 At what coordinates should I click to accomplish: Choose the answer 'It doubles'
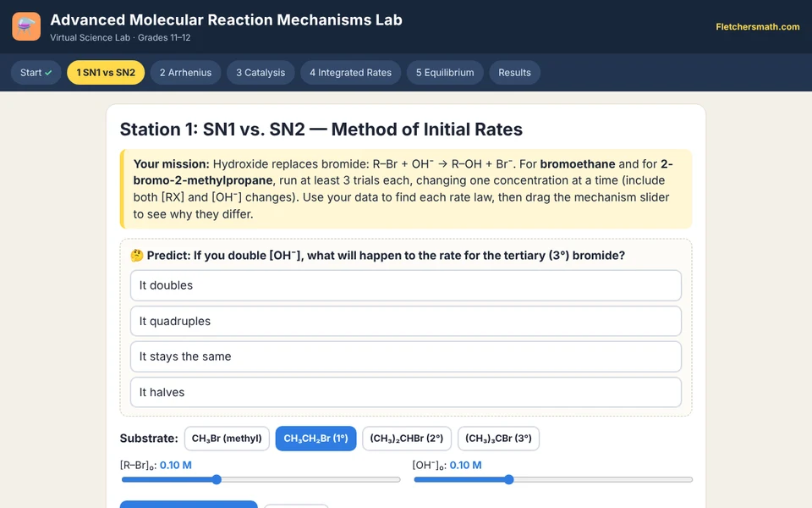point(405,285)
